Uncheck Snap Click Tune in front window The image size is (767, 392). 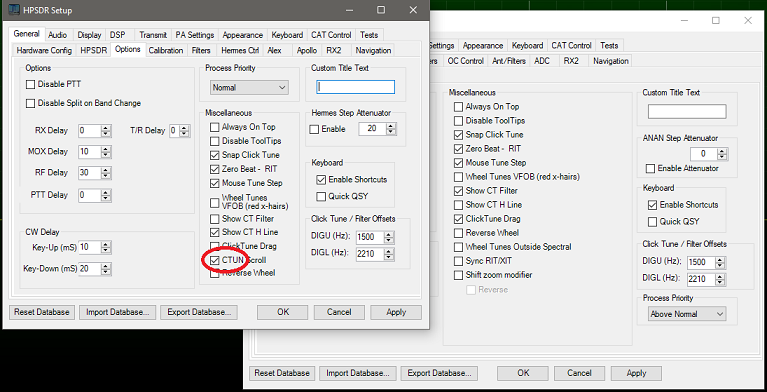pos(214,155)
